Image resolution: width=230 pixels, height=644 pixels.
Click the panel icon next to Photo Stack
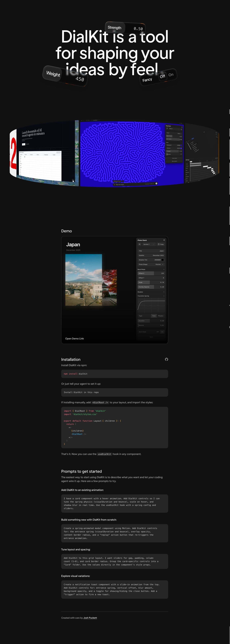164,240
